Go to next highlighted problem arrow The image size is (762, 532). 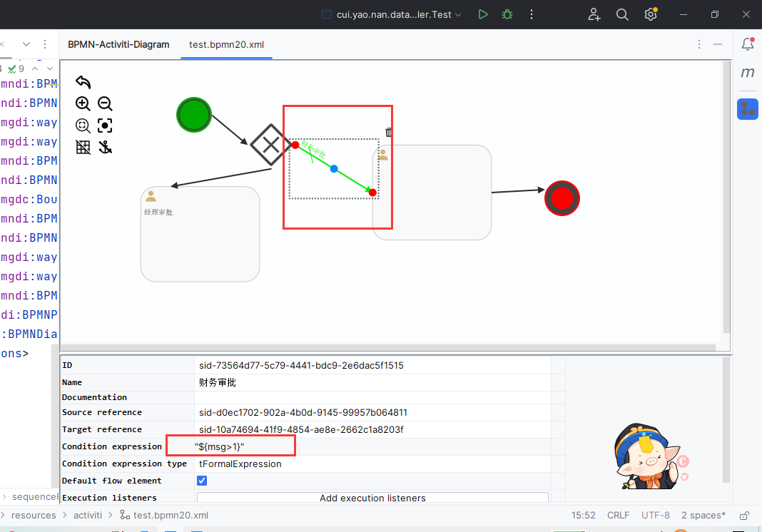coord(49,68)
